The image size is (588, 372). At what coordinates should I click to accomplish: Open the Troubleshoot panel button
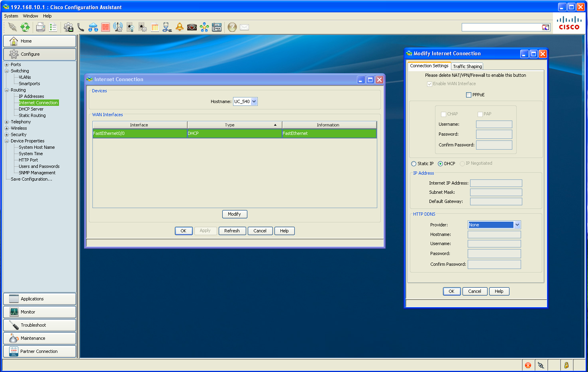39,325
